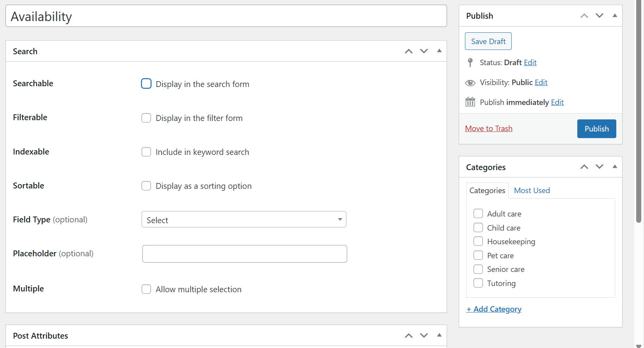Enable Display in the search form
This screenshot has height=348, width=644.
(x=146, y=84)
